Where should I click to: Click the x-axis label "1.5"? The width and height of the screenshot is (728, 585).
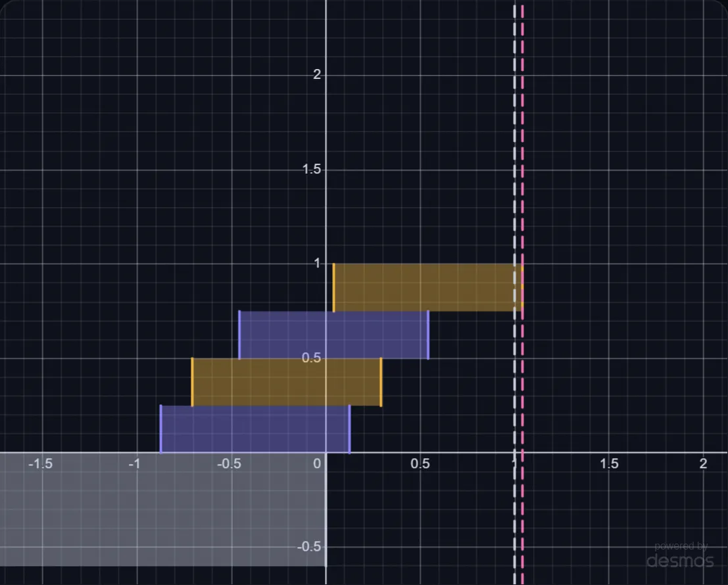pos(609,464)
